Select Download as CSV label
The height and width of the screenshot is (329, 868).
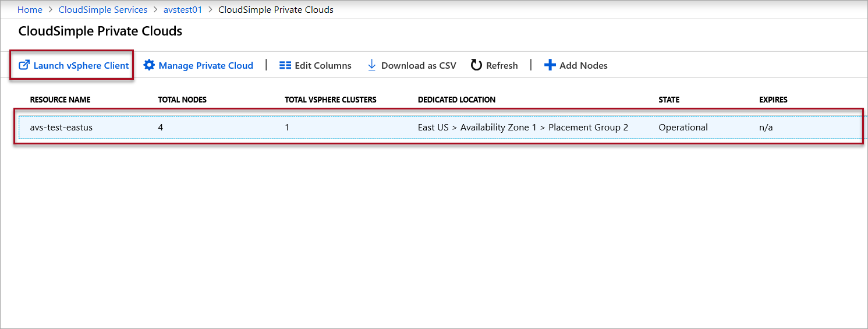click(419, 65)
